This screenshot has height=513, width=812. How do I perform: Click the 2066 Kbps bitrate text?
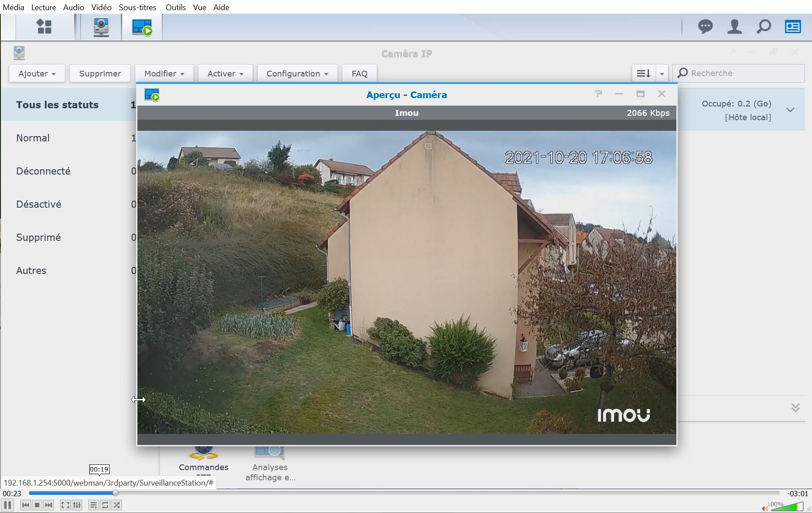(x=648, y=113)
